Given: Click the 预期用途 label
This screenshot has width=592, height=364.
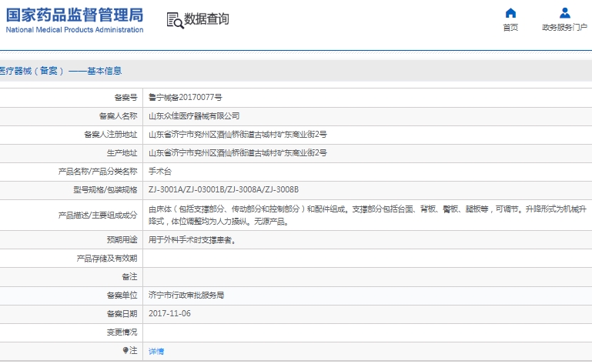Looking at the screenshot, I should (122, 240).
